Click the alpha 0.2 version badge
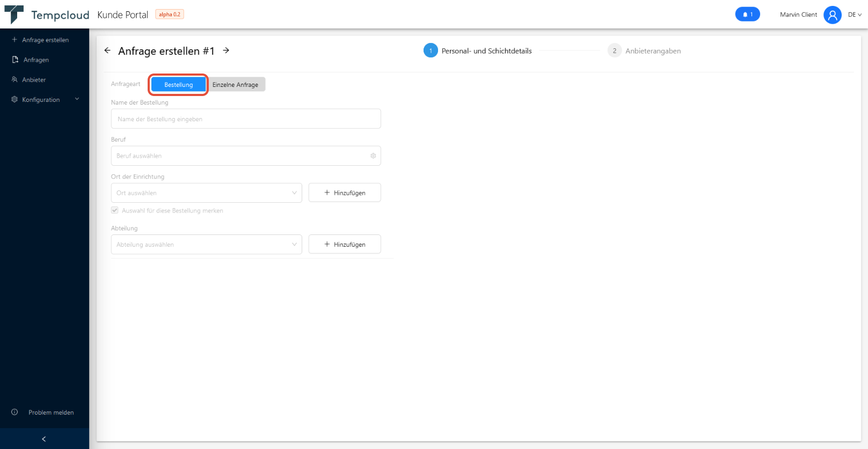868x449 pixels. pos(170,14)
